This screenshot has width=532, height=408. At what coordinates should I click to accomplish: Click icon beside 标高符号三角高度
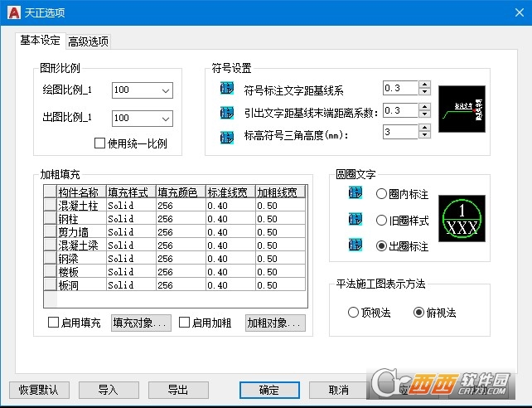227,137
